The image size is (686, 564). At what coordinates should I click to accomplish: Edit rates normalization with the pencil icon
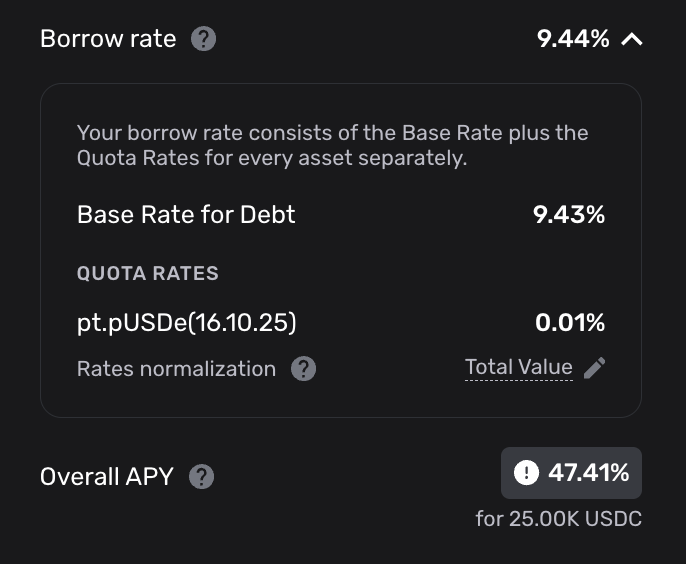595,368
